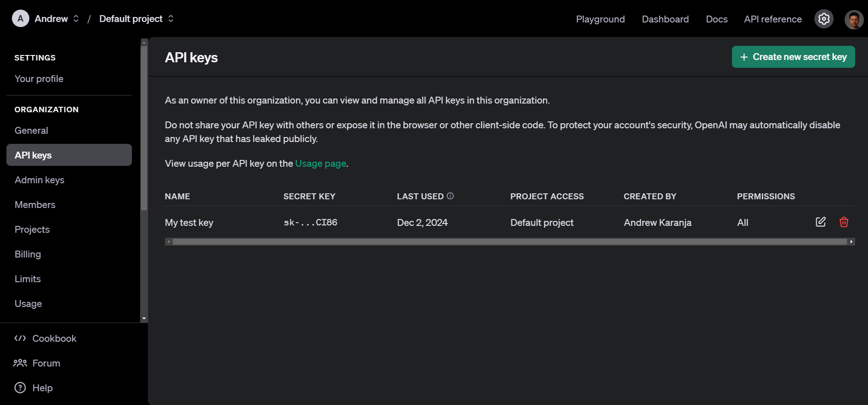The width and height of the screenshot is (868, 405).
Task: Click the table scrollbar right arrow
Action: 852,241
